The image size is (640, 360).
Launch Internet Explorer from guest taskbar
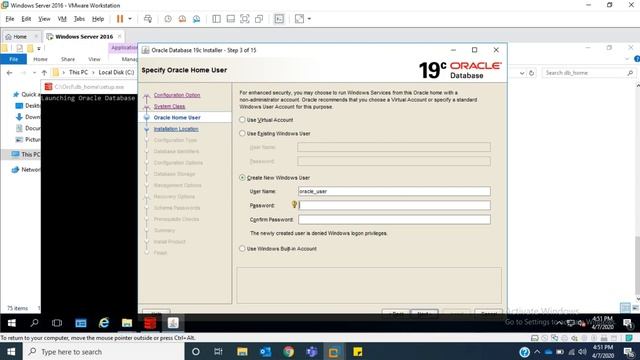[x=104, y=323]
